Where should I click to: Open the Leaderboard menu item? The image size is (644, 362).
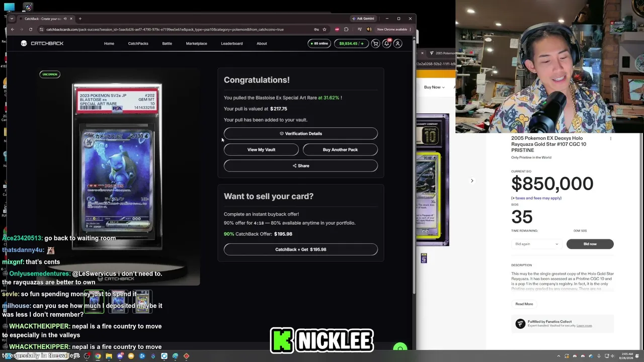click(x=231, y=44)
